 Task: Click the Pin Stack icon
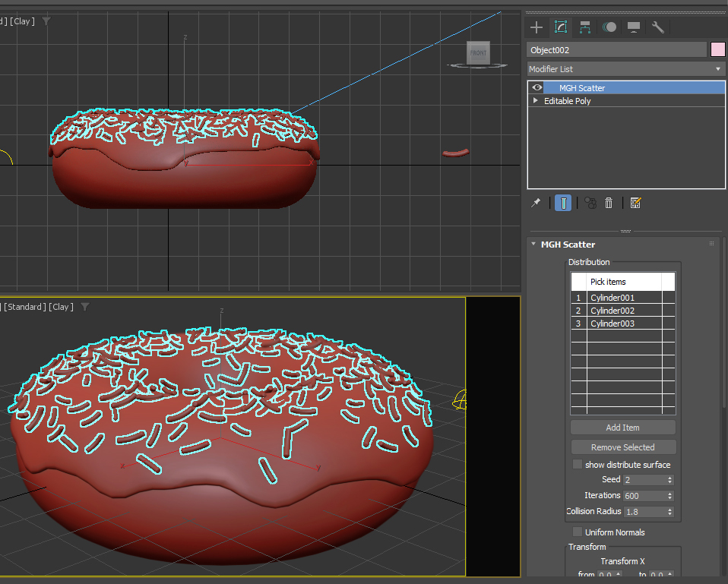[x=537, y=203]
